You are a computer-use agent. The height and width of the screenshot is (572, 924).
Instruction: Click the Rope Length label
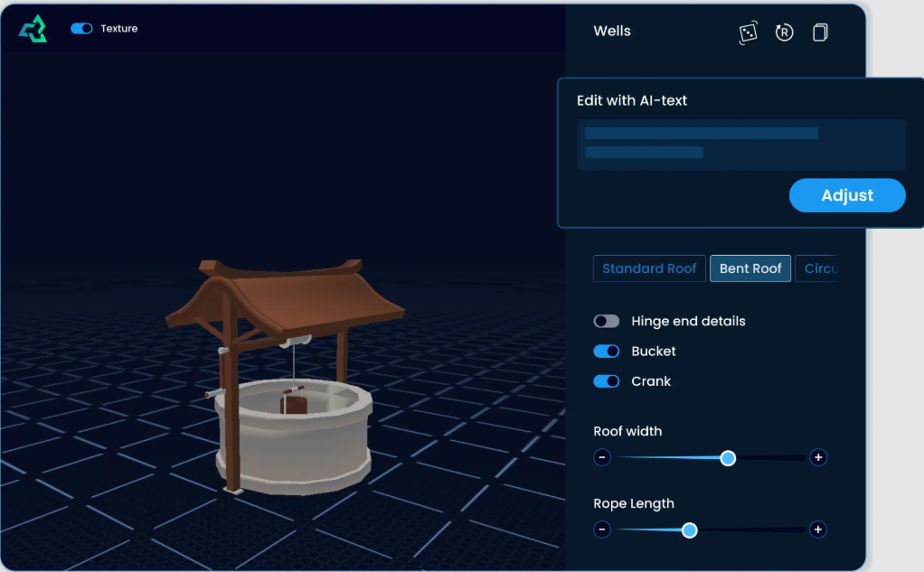coord(634,503)
